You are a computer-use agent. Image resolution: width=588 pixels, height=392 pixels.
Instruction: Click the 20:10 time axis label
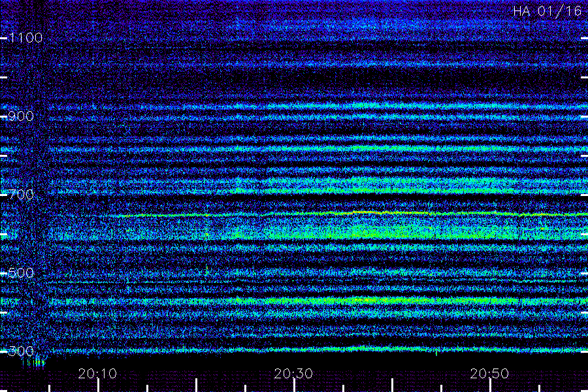[x=97, y=374]
